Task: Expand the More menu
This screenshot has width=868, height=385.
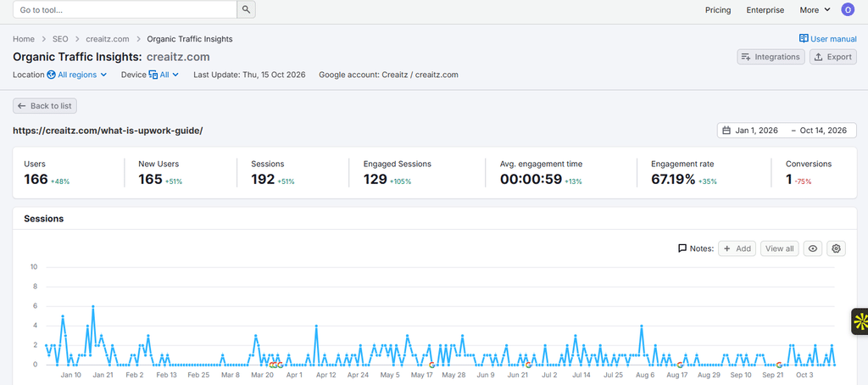Action: 815,10
